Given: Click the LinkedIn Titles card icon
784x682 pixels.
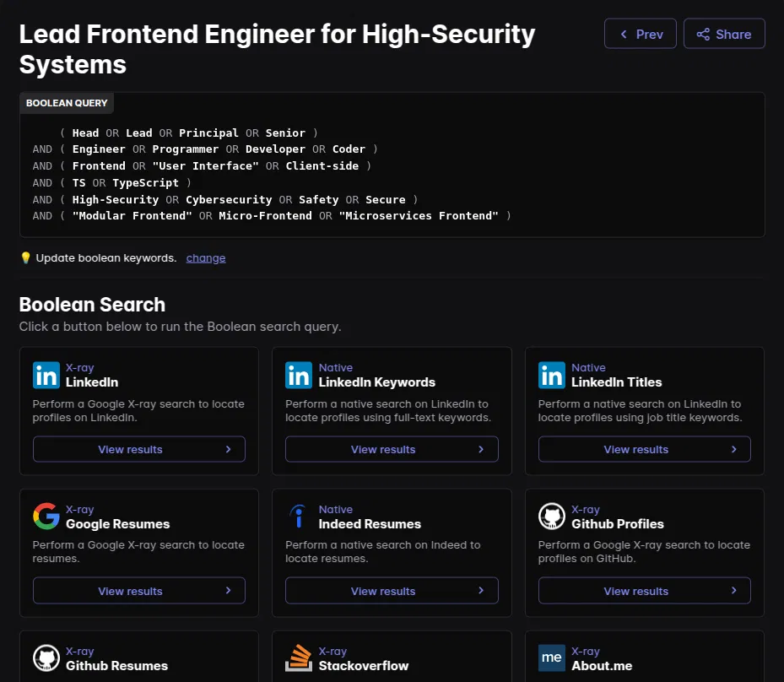Looking at the screenshot, I should point(551,375).
